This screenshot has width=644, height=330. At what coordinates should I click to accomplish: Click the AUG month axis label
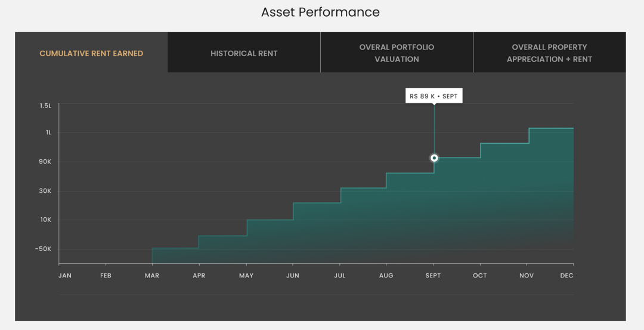pyautogui.click(x=386, y=276)
